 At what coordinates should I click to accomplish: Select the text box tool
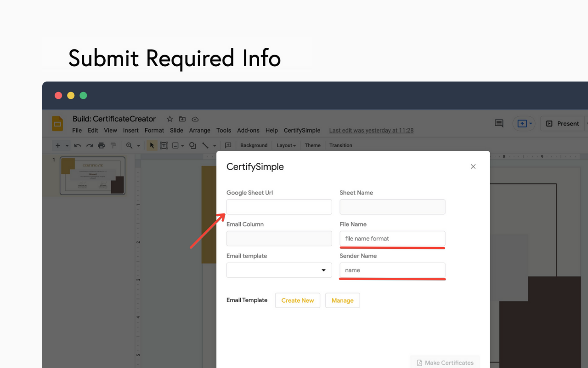(164, 145)
